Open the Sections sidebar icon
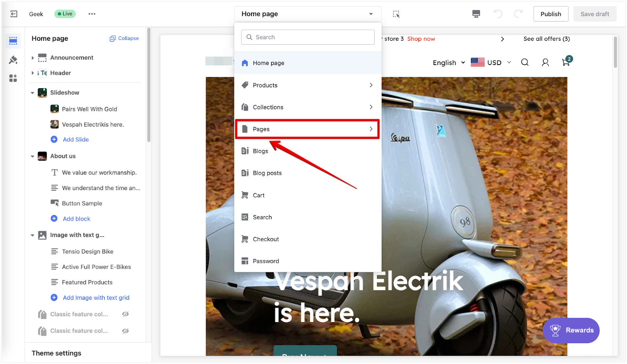The width and height of the screenshot is (627, 364). click(x=13, y=41)
